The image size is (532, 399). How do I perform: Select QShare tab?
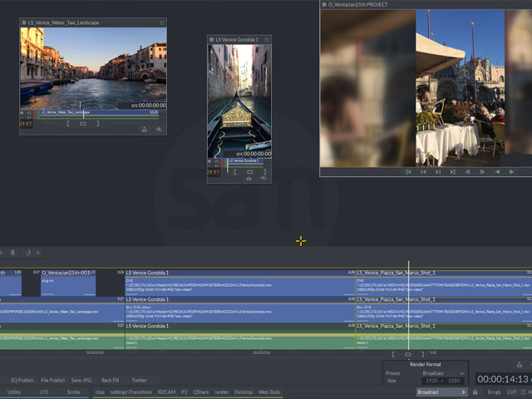pos(201,392)
